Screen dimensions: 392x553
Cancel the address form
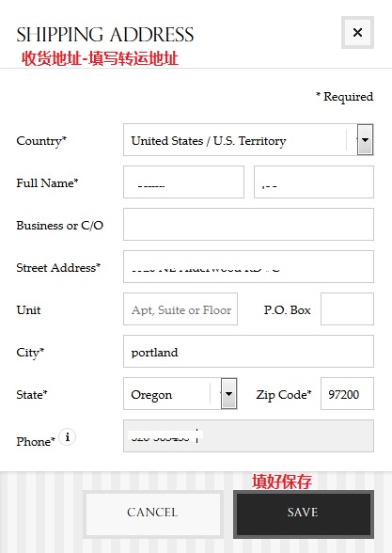point(153,514)
